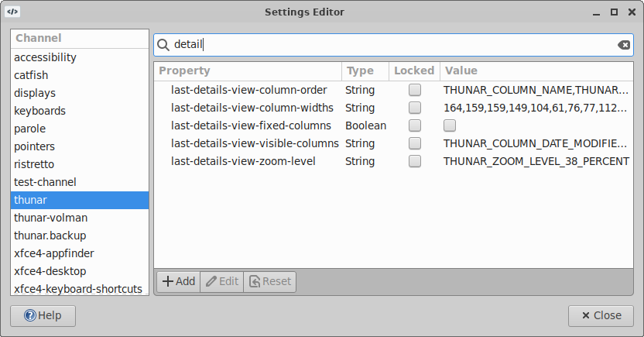
Task: Toggle Locked for last-details-view-column-widths
Action: [x=415, y=108]
